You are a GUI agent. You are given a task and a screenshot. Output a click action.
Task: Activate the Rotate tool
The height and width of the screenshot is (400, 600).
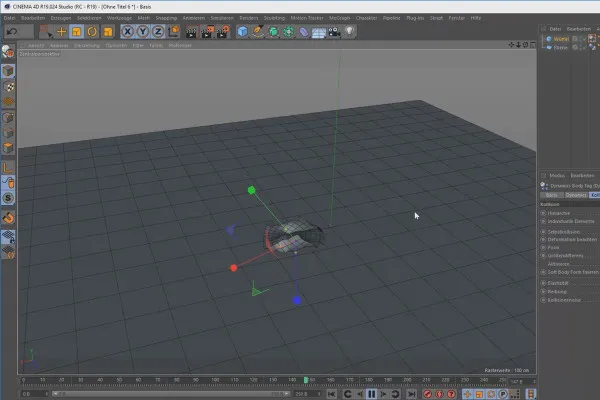pos(92,32)
